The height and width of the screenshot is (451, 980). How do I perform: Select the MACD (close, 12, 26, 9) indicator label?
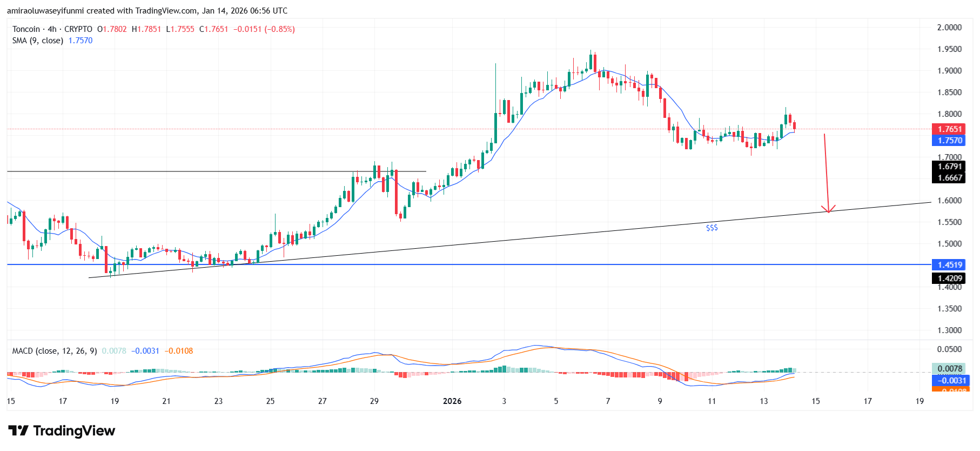tap(55, 351)
